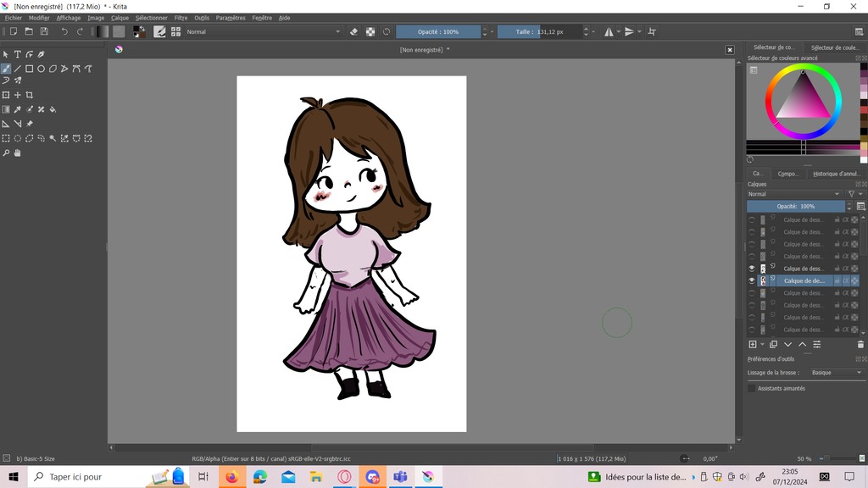Open the Filtre menu

(x=181, y=18)
